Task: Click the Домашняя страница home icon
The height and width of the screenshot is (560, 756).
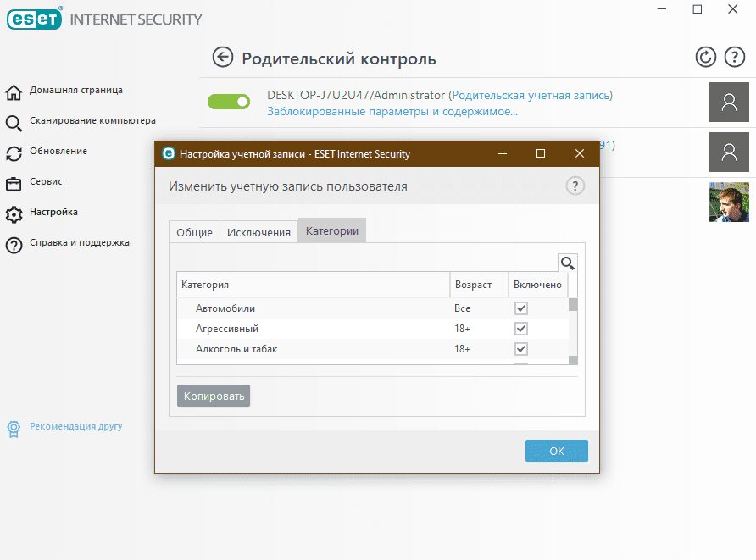Action: point(14,91)
